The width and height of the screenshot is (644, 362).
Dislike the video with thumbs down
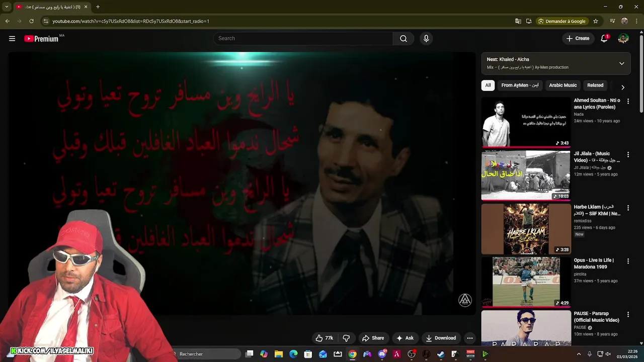click(346, 338)
